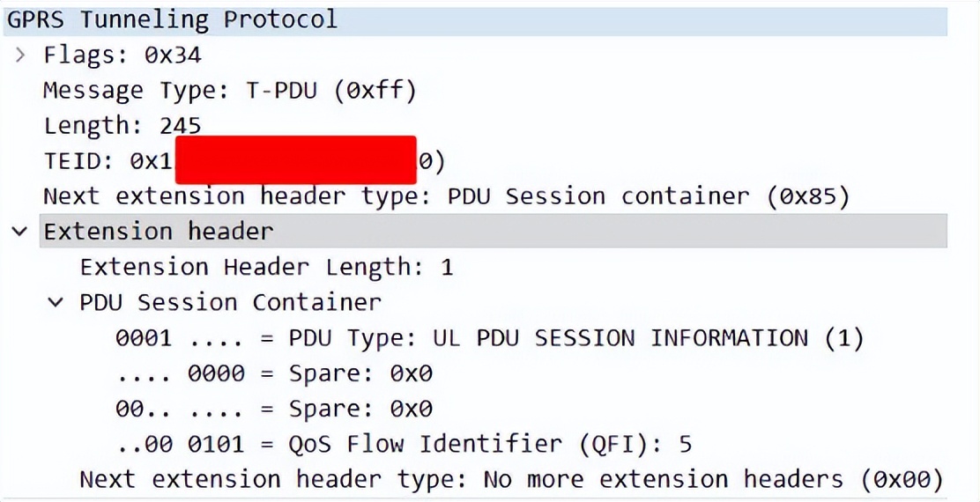Select Next extension header type PDU Session container
The image size is (980, 502).
click(x=447, y=196)
